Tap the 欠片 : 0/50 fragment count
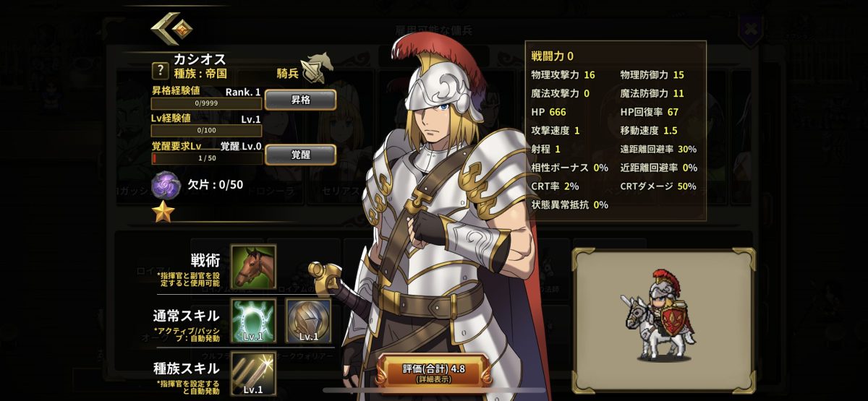This screenshot has width=868, height=401. pos(216,184)
